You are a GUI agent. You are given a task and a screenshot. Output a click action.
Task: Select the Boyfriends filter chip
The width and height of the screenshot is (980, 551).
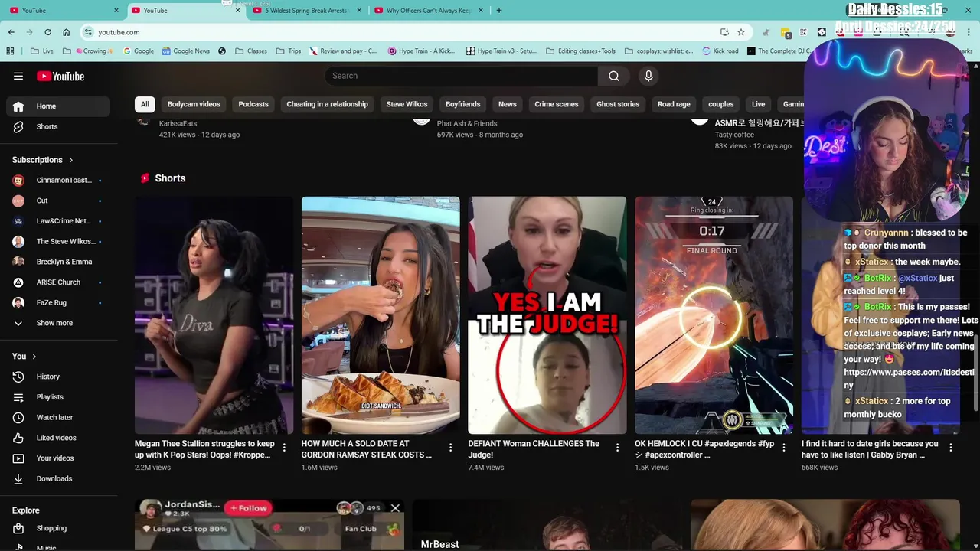[463, 104]
